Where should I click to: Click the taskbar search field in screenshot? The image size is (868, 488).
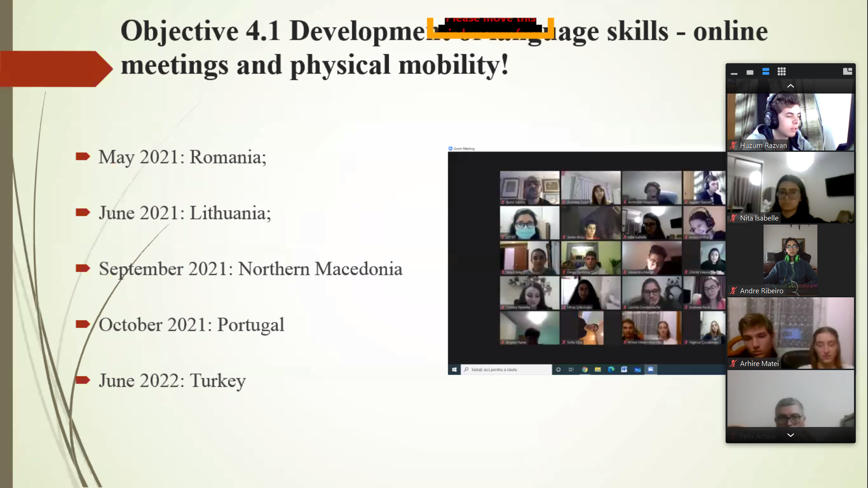(x=506, y=370)
